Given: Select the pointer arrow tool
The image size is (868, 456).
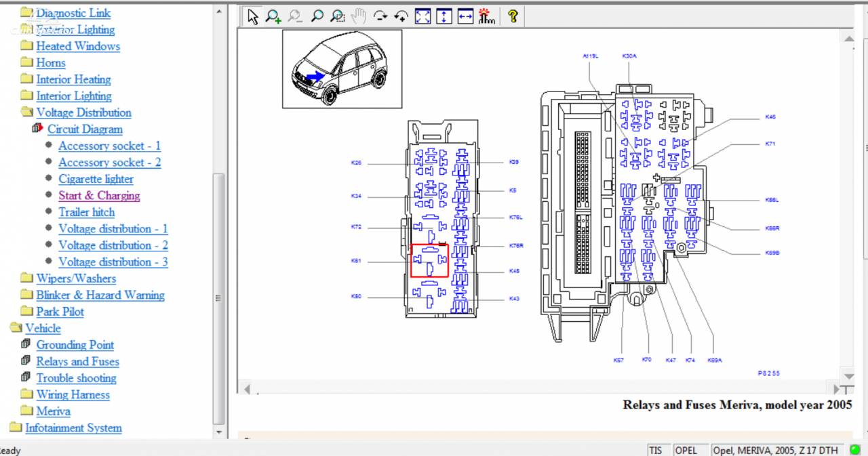Looking at the screenshot, I should coord(253,17).
